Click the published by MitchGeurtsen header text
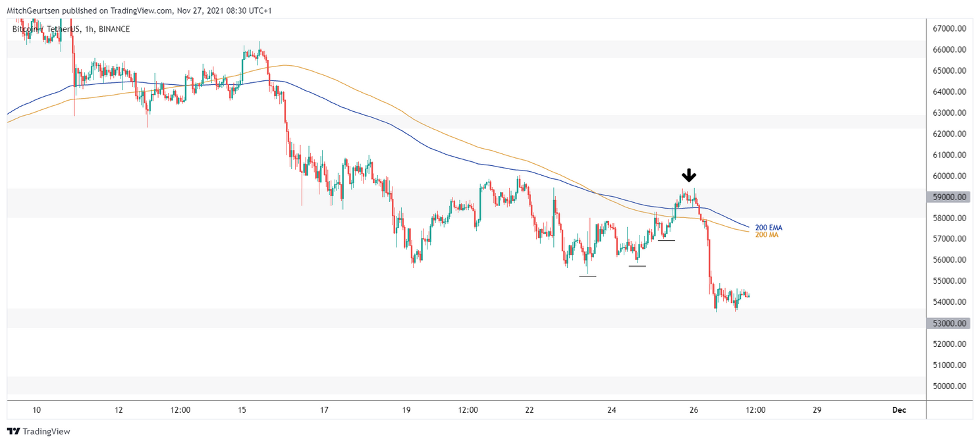Screen dimensions: 980x443 (x=138, y=11)
